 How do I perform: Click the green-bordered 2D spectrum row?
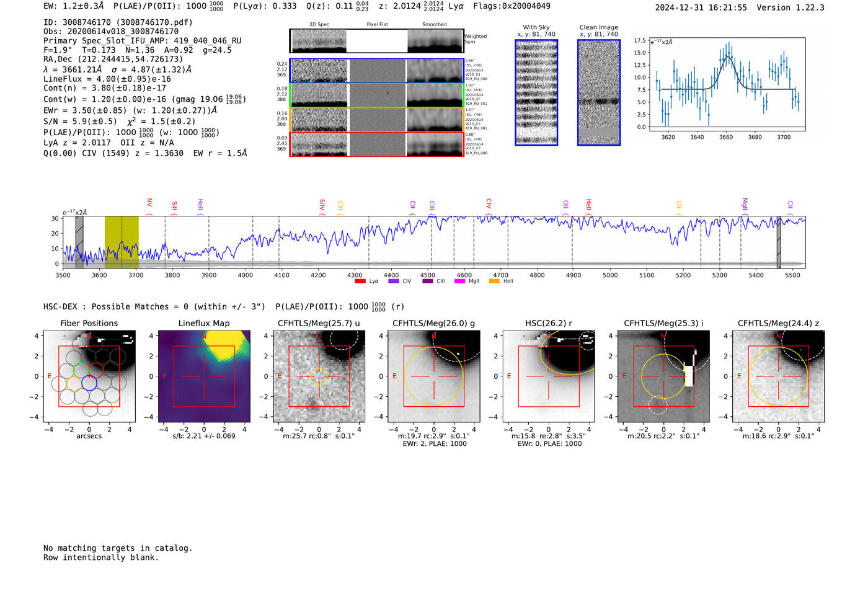tap(377, 95)
